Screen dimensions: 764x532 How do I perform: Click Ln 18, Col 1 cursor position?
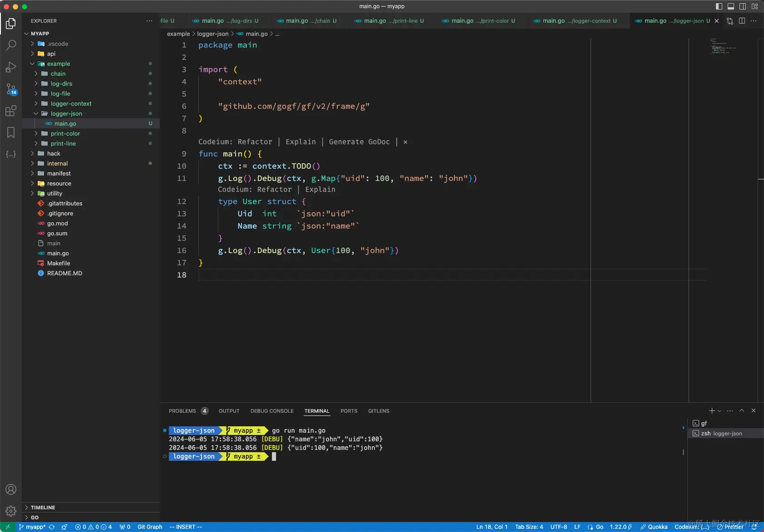pos(492,527)
